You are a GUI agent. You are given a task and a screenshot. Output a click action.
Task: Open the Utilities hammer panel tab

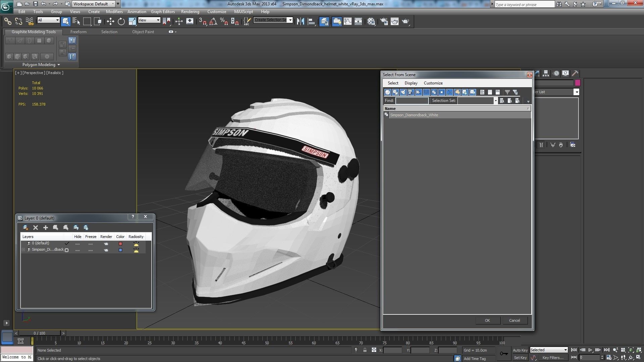(575, 73)
